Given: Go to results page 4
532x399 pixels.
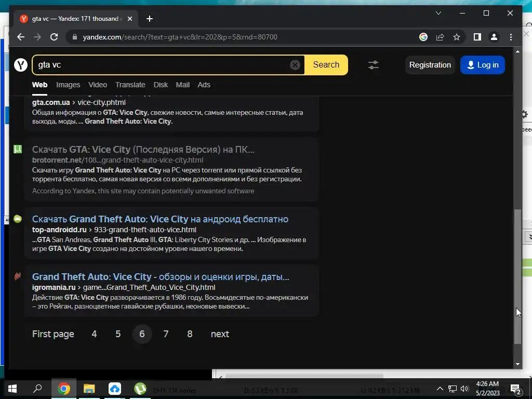Looking at the screenshot, I should tap(94, 334).
